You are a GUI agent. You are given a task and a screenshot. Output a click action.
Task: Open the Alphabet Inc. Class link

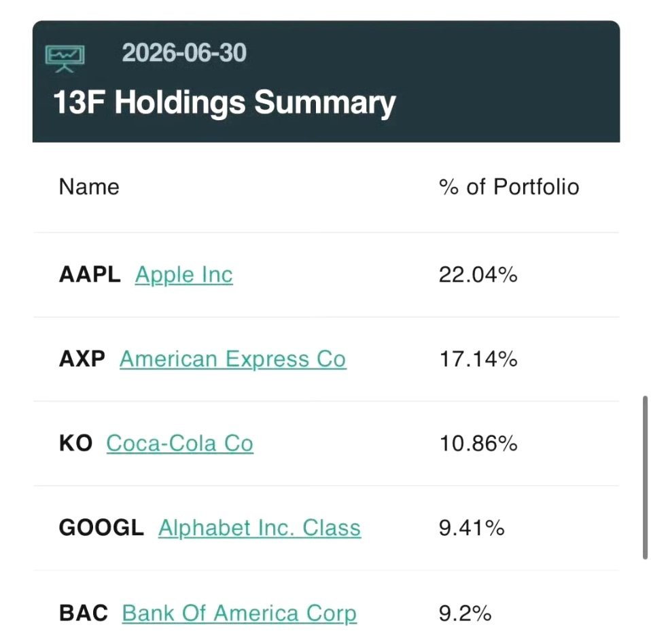[260, 529]
